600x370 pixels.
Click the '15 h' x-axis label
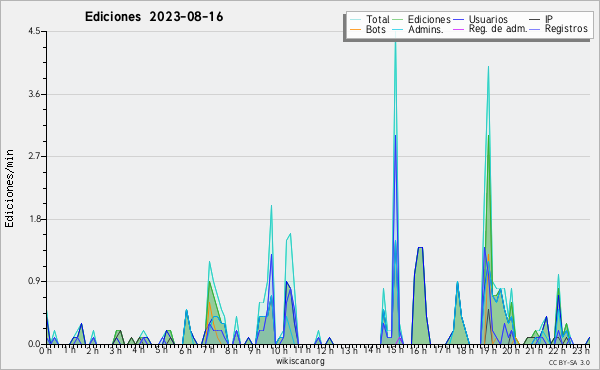396,350
